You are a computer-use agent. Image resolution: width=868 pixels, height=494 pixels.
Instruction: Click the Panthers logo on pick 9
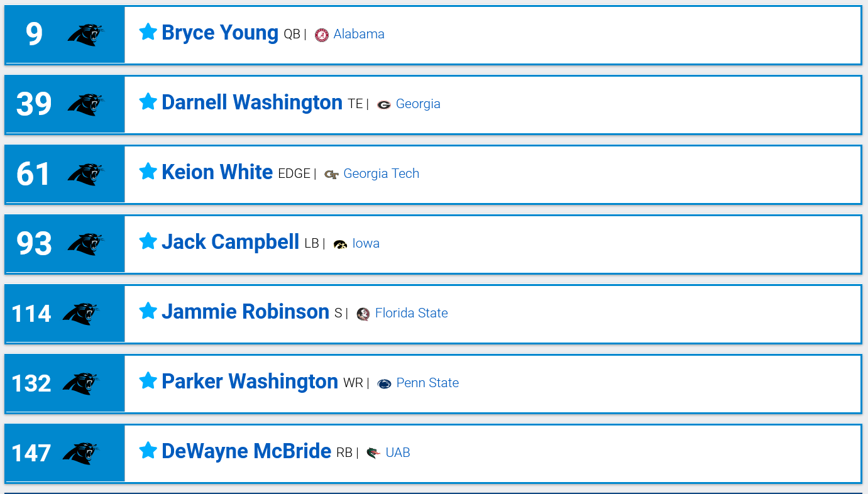coord(85,35)
